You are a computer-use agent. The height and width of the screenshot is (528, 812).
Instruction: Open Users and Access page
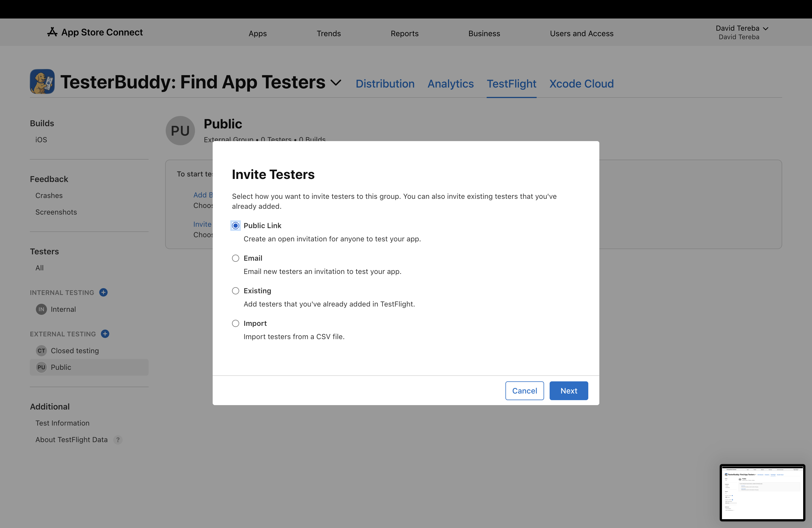click(581, 33)
